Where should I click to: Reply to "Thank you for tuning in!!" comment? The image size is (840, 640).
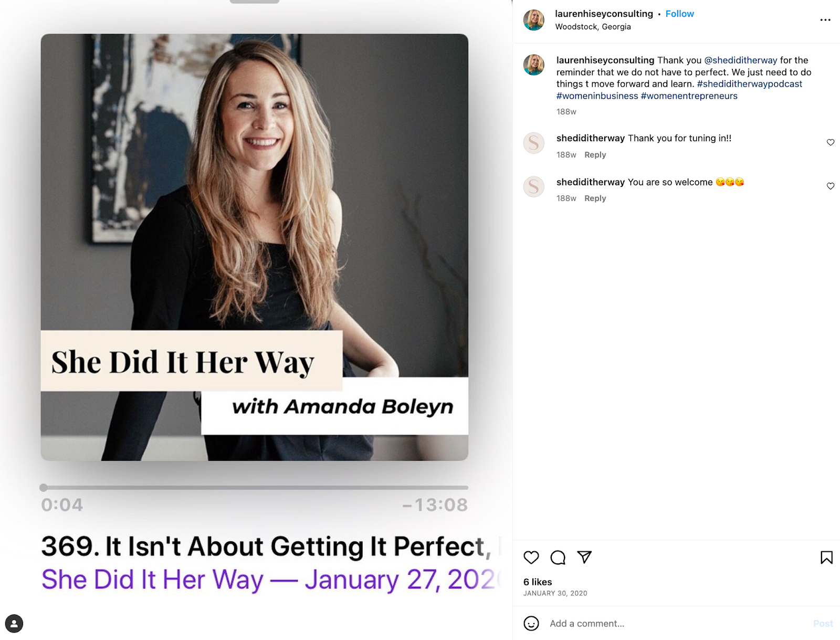tap(595, 155)
